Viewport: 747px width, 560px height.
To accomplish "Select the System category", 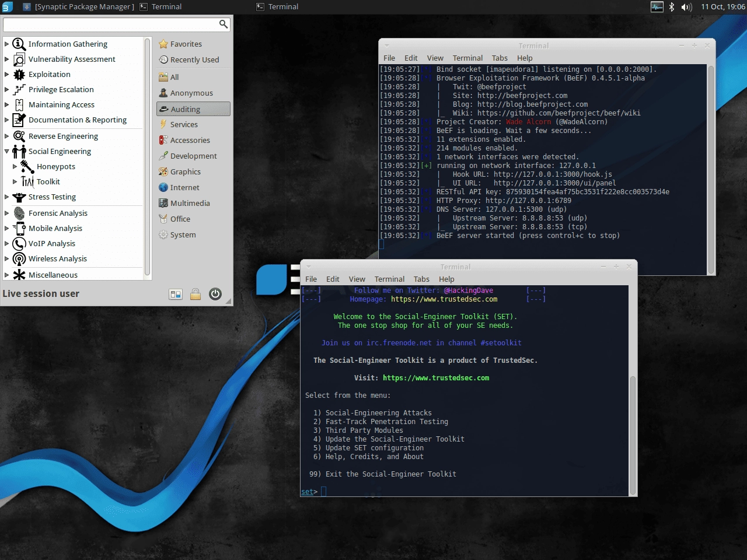I will pos(194,235).
